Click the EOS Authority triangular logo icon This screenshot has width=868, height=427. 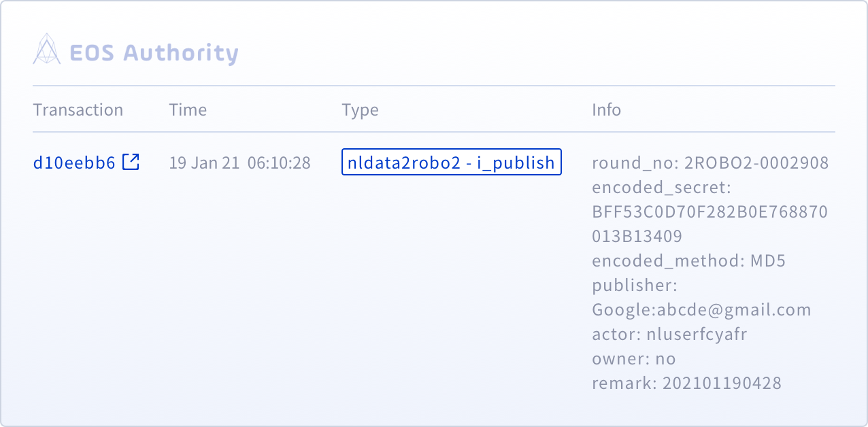(47, 50)
